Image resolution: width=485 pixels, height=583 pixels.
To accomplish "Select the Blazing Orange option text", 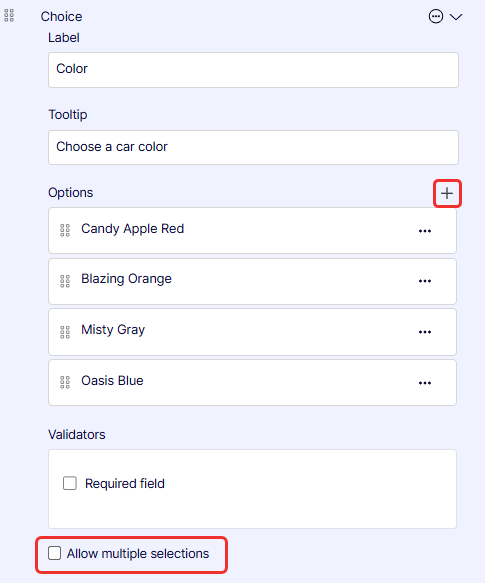I will 126,279.
